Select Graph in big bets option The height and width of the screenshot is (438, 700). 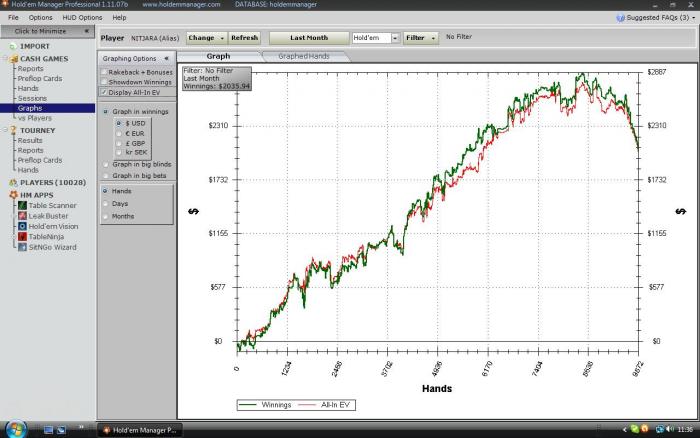coord(106,176)
